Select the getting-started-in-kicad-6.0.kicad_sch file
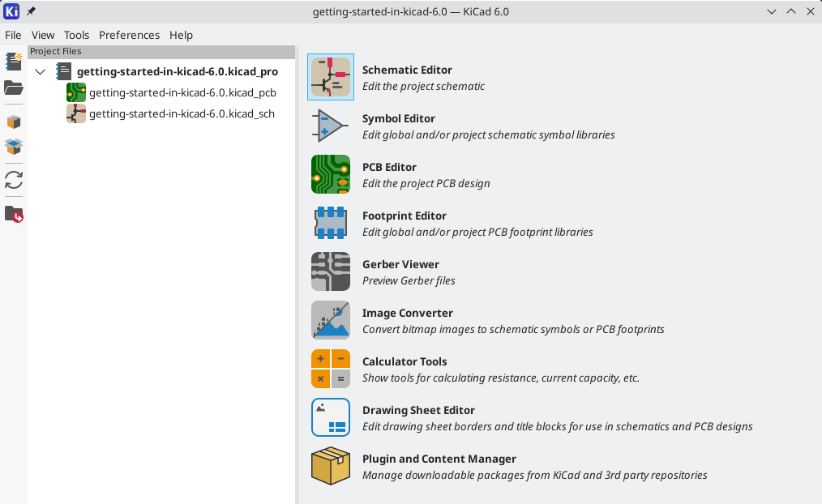 click(182, 114)
